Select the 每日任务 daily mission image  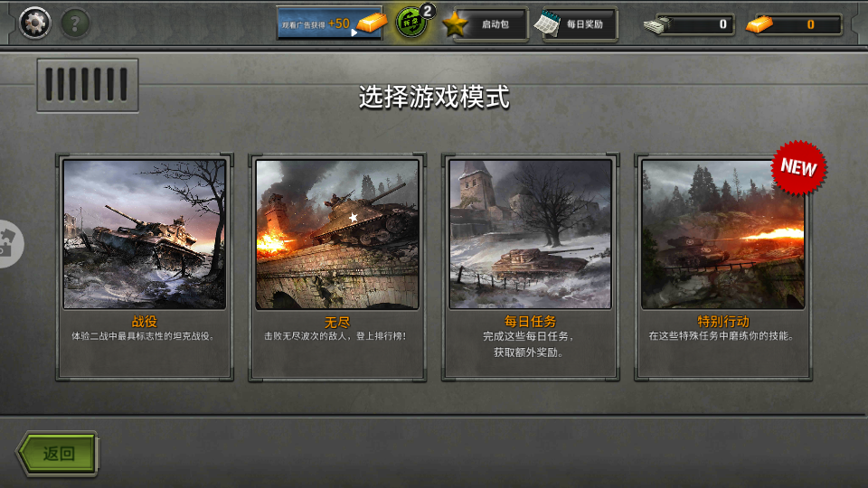[531, 234]
